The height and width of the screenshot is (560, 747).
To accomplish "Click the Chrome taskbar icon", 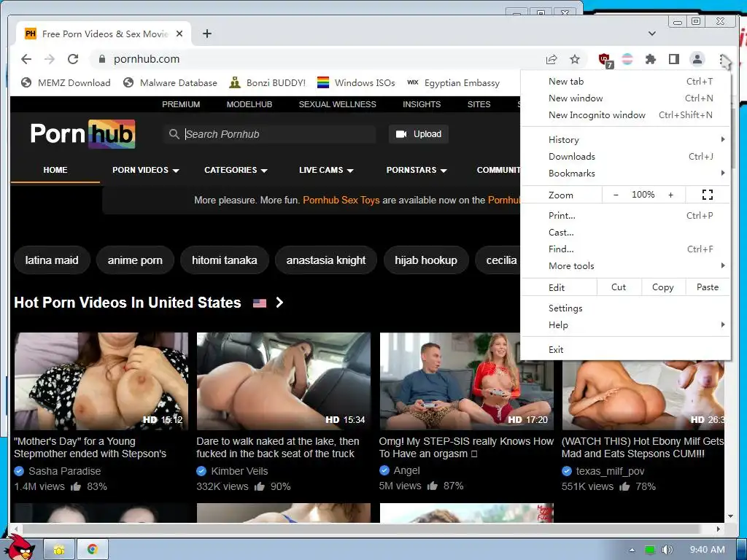I will tap(93, 550).
